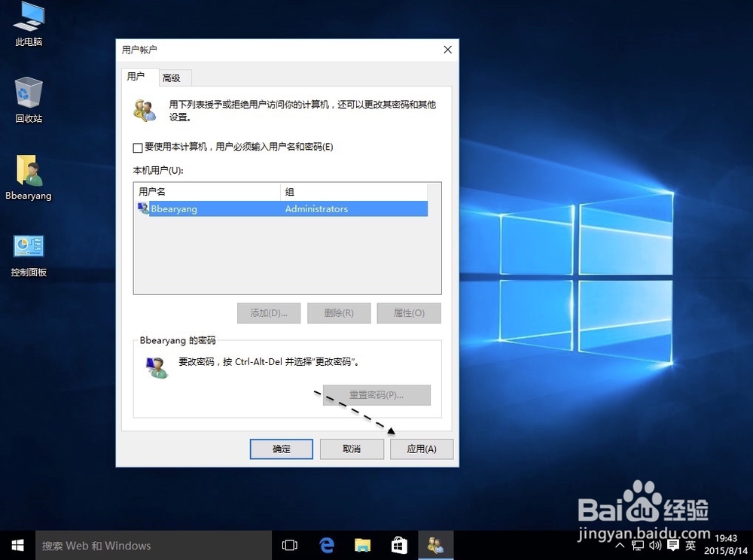This screenshot has width=753, height=560.
Task: Open the Windows Store taskbar icon
Action: [x=398, y=545]
